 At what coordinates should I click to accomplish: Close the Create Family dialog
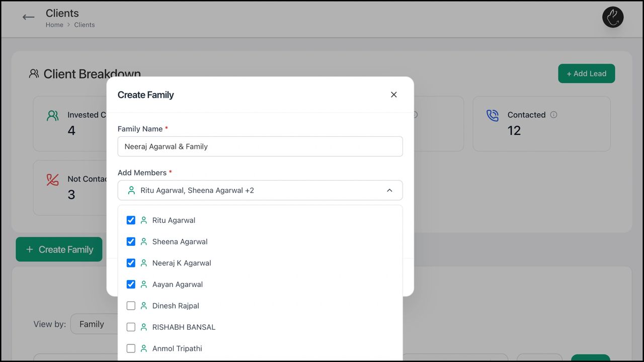point(393,95)
